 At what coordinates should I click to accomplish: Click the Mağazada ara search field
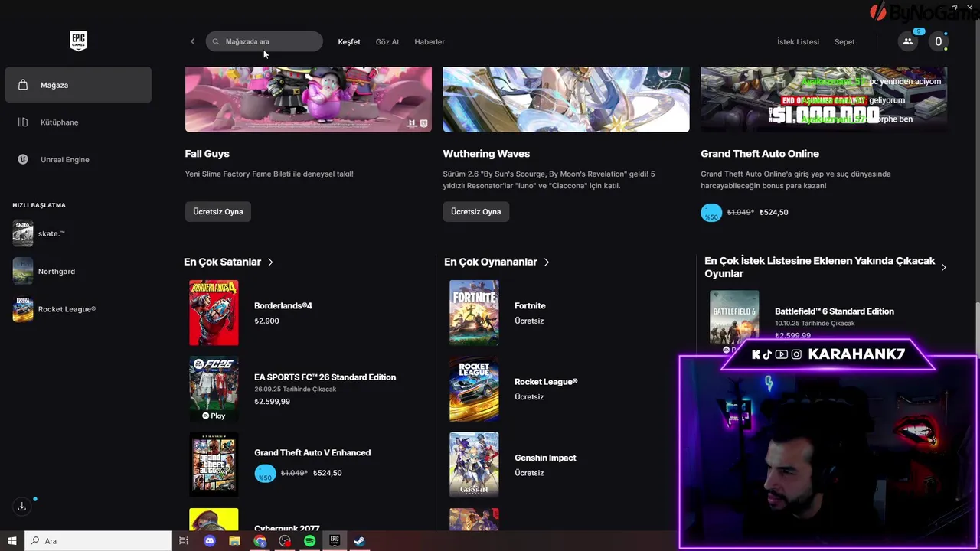click(264, 41)
